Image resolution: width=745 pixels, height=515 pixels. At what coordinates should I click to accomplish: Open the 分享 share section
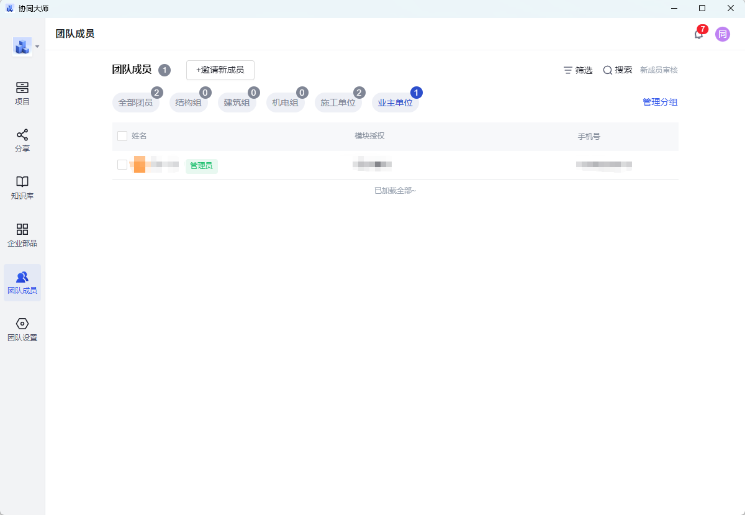click(22, 140)
